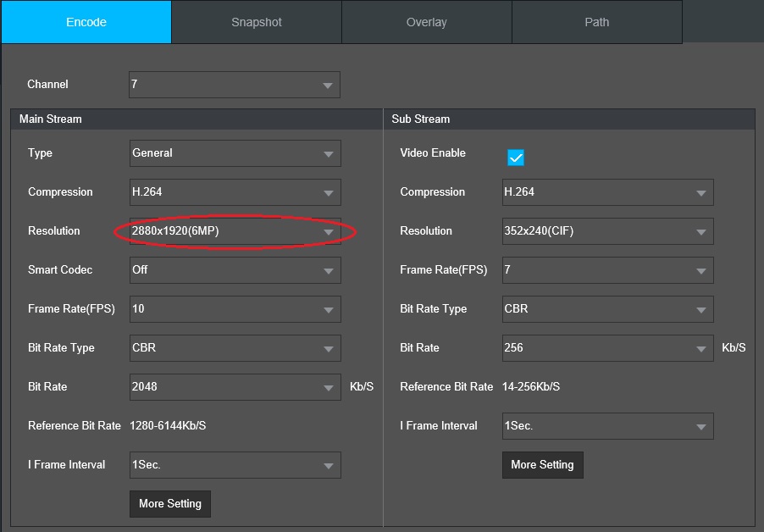The image size is (764, 532).
Task: Click the Channel label
Action: tap(47, 84)
